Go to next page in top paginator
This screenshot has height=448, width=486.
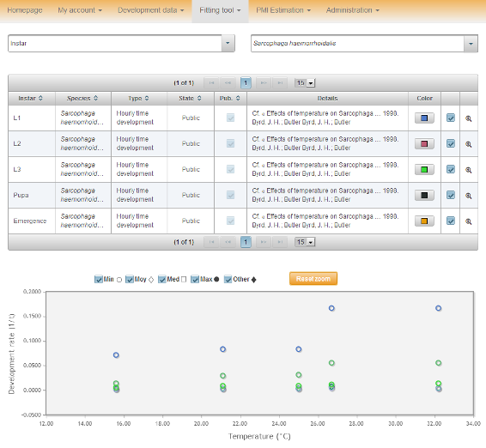coord(264,82)
